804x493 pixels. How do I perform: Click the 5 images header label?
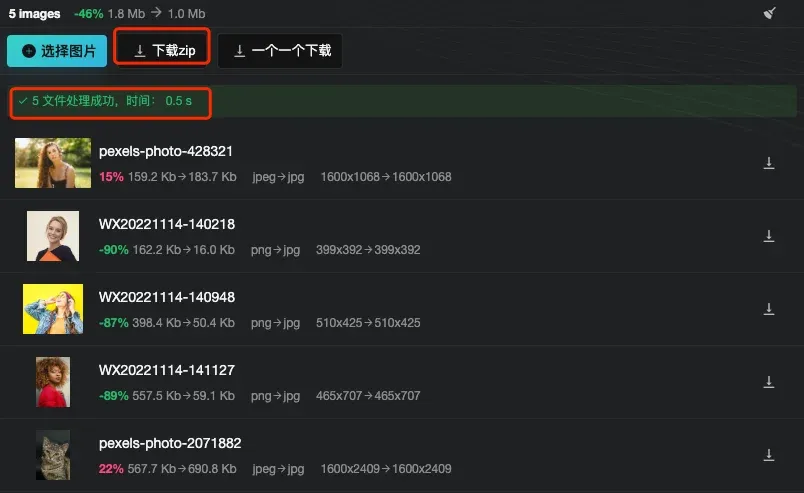(34, 14)
